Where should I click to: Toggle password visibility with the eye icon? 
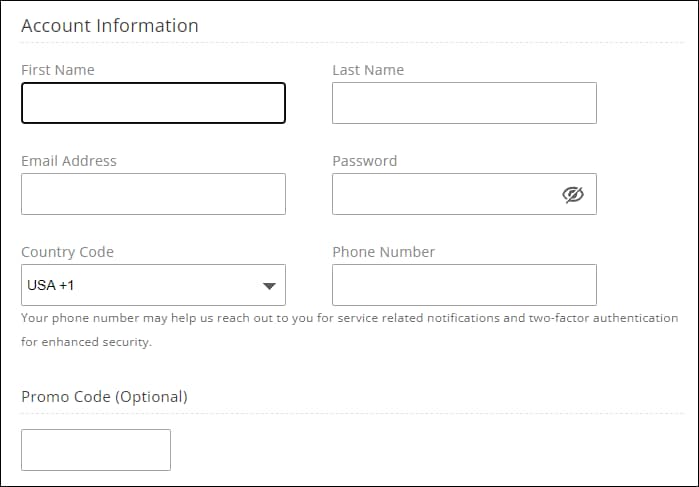pyautogui.click(x=572, y=194)
